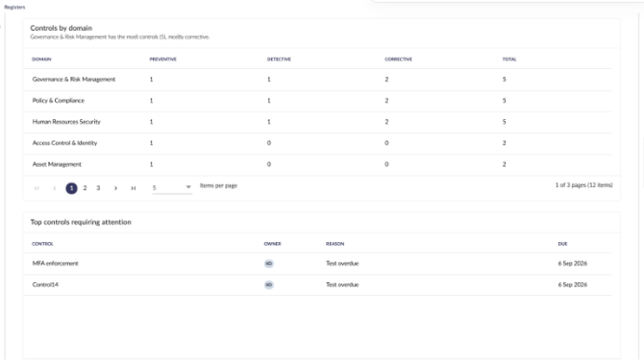Click total 2 for Asset Management

504,164
